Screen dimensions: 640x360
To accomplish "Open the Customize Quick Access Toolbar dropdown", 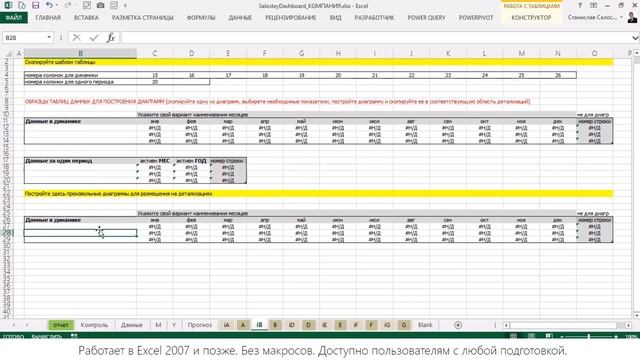I will 125,6.
